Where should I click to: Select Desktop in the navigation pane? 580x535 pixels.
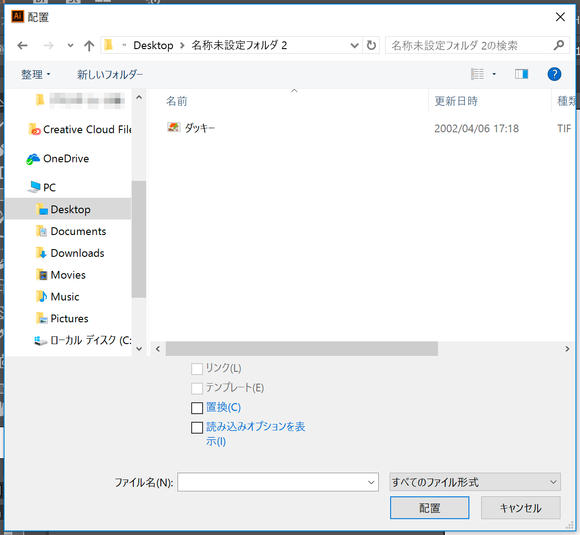tap(68, 209)
